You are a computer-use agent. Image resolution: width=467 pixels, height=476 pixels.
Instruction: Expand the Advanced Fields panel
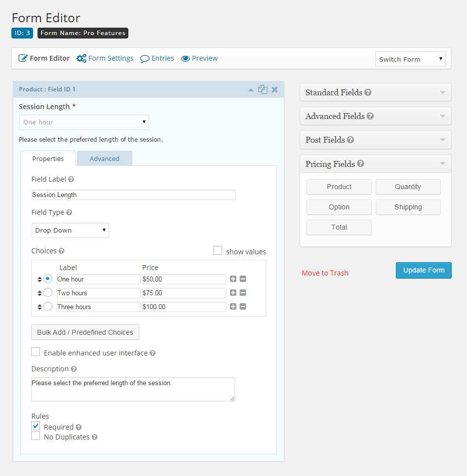click(x=375, y=116)
